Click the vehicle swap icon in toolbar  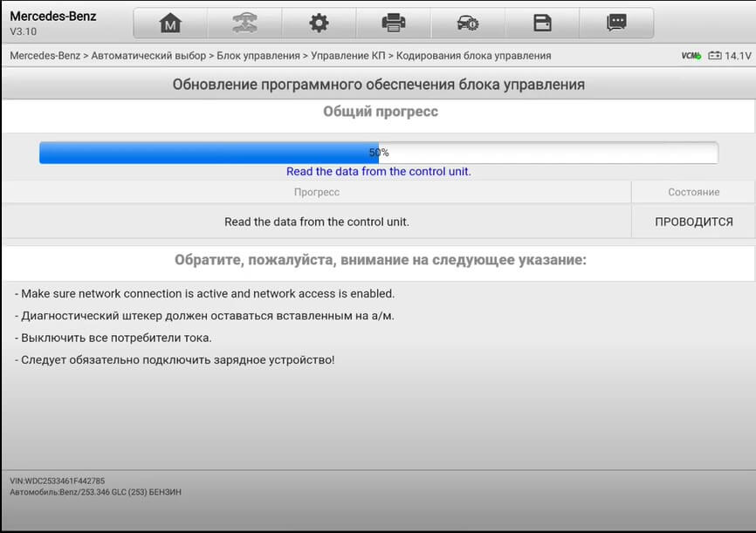pos(245,23)
